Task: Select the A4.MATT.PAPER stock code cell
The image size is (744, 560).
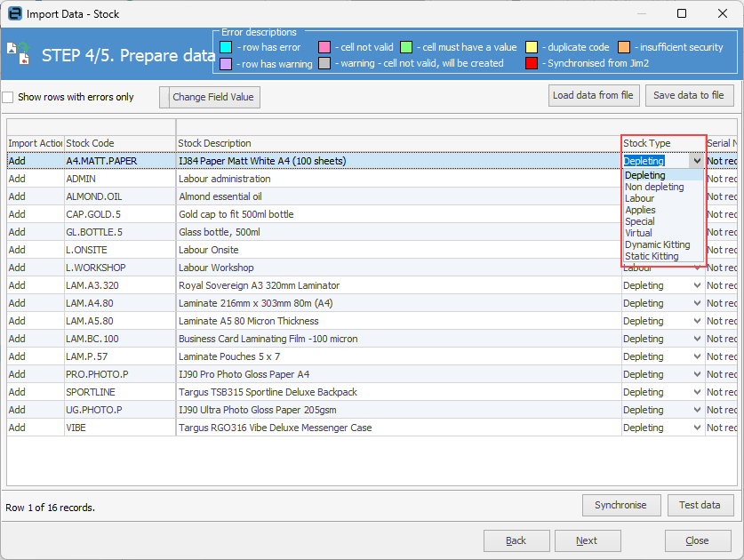Action: pos(120,161)
